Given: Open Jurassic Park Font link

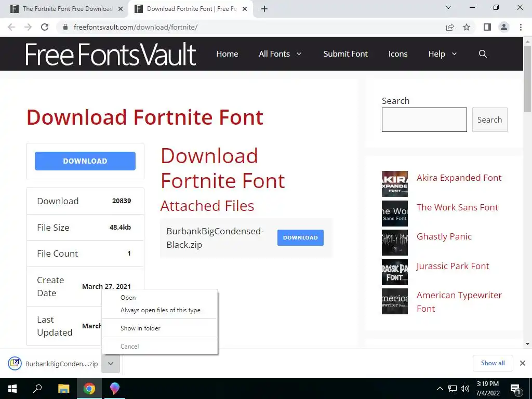Looking at the screenshot, I should (x=453, y=265).
